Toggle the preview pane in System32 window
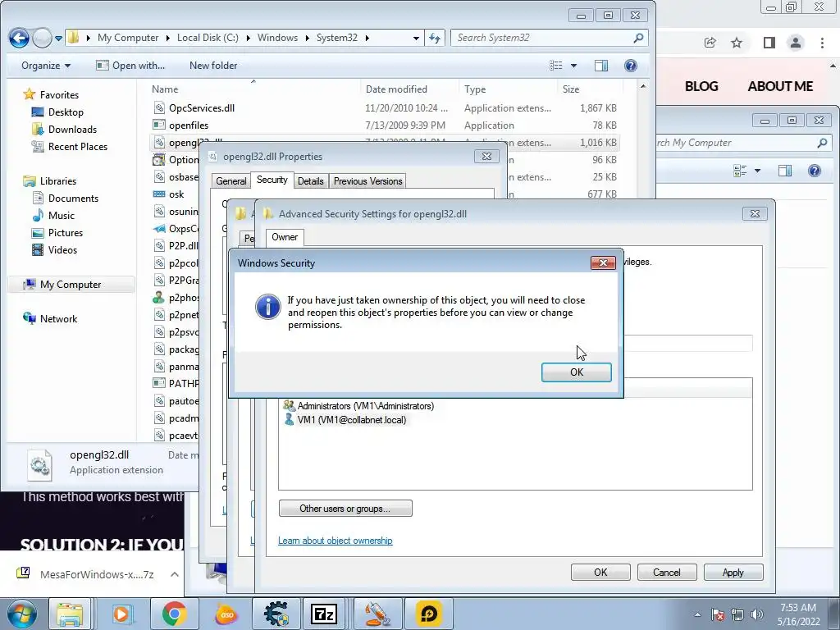The width and height of the screenshot is (840, 630). (601, 66)
